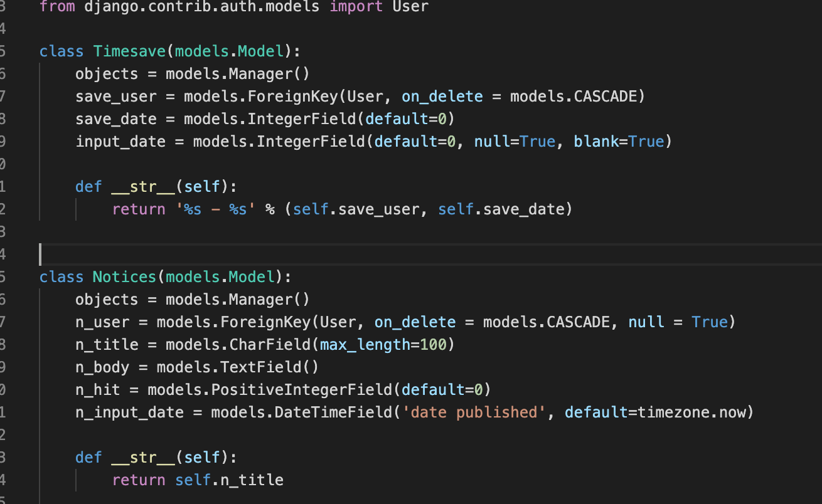The height and width of the screenshot is (504, 822).
Task: Click blank=True on input_date line
Action: 621,141
